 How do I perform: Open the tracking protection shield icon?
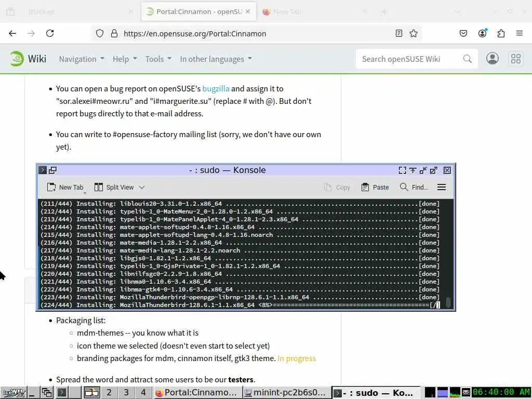(x=99, y=33)
